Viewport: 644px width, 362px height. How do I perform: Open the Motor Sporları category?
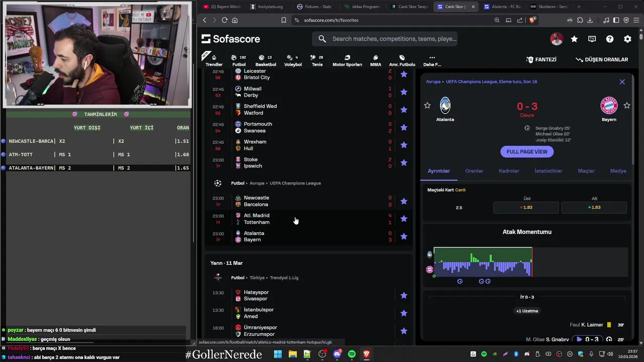(x=347, y=60)
